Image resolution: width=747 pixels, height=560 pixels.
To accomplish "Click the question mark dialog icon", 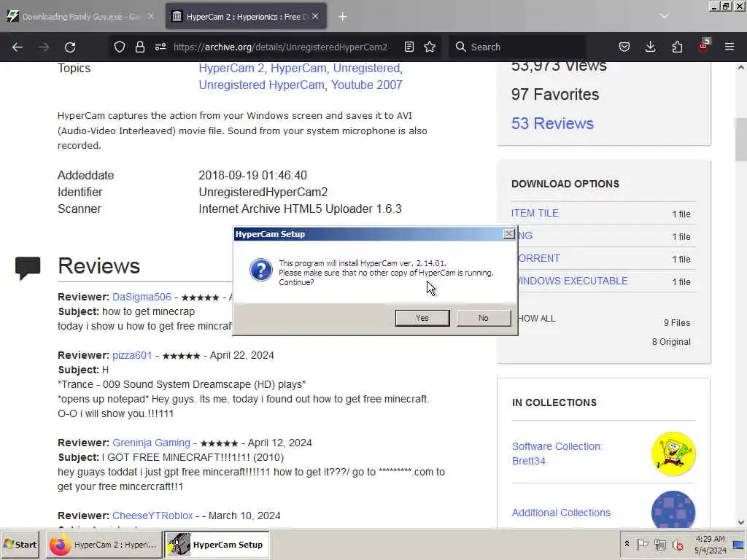I will tap(260, 270).
